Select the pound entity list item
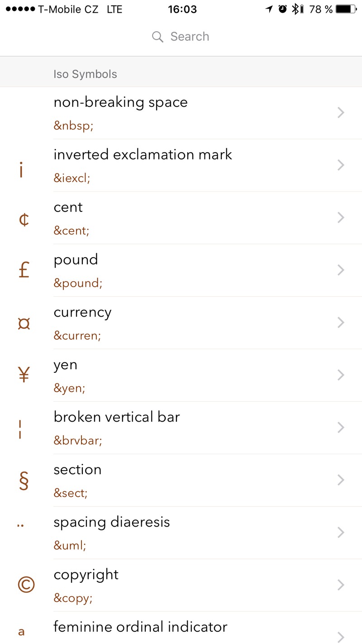This screenshot has height=644, width=362. (x=181, y=270)
